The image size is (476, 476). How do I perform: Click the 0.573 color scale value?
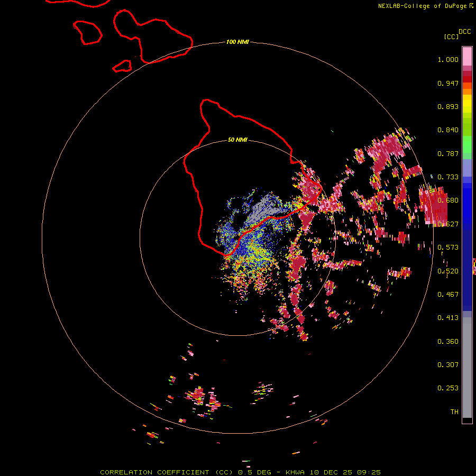tap(448, 248)
